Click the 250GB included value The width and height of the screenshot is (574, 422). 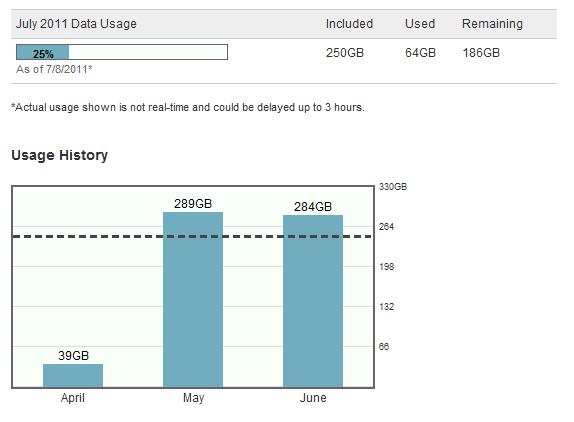tap(345, 53)
